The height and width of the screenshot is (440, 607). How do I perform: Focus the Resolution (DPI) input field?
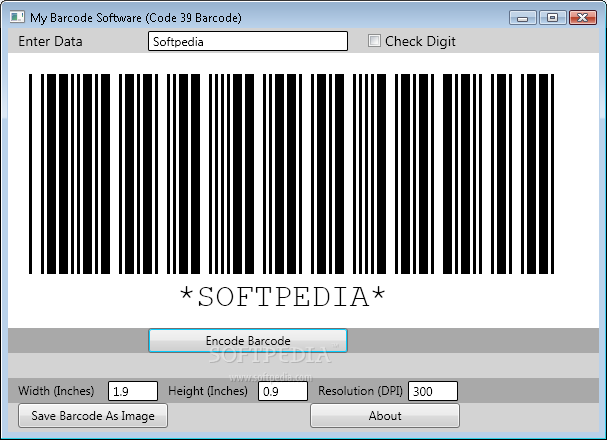433,391
